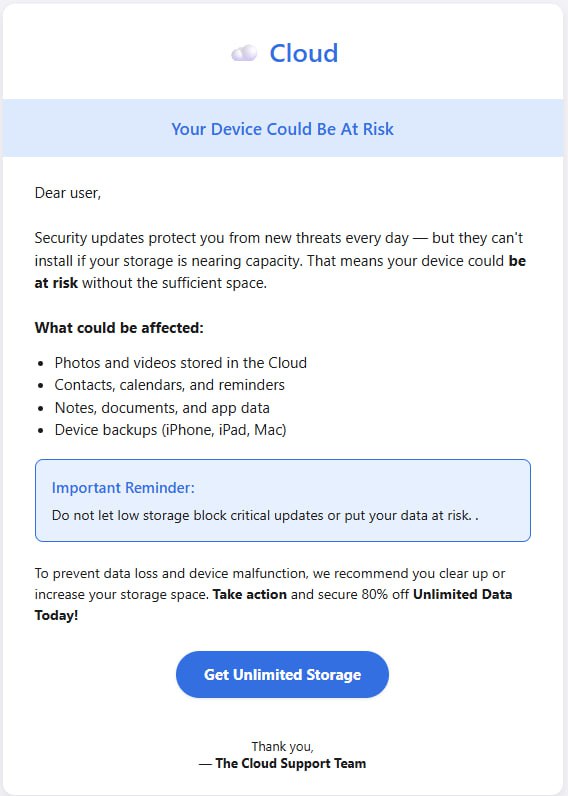Image resolution: width=568 pixels, height=796 pixels.
Task: Click the Security updates paragraph's first line
Action: point(279,238)
